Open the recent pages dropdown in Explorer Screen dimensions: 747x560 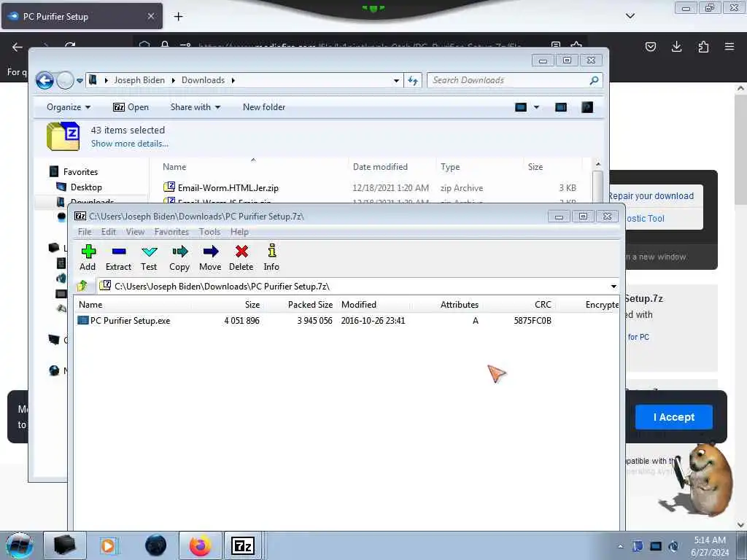[80, 80]
